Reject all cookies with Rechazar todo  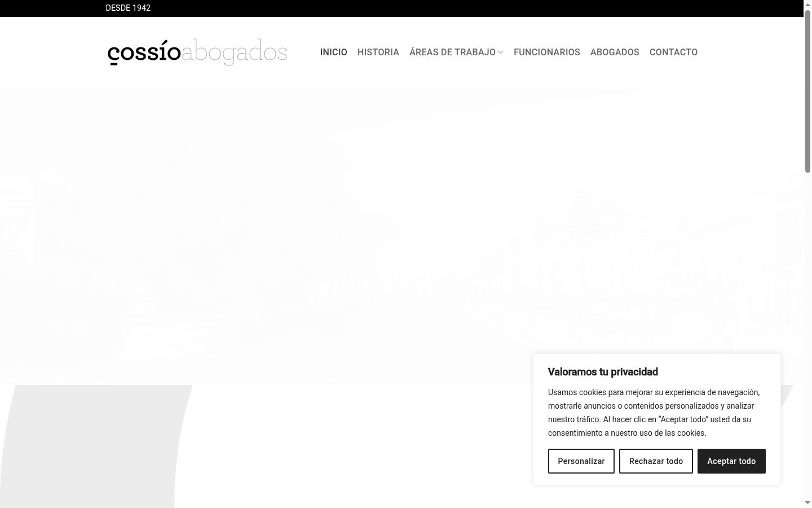click(656, 461)
